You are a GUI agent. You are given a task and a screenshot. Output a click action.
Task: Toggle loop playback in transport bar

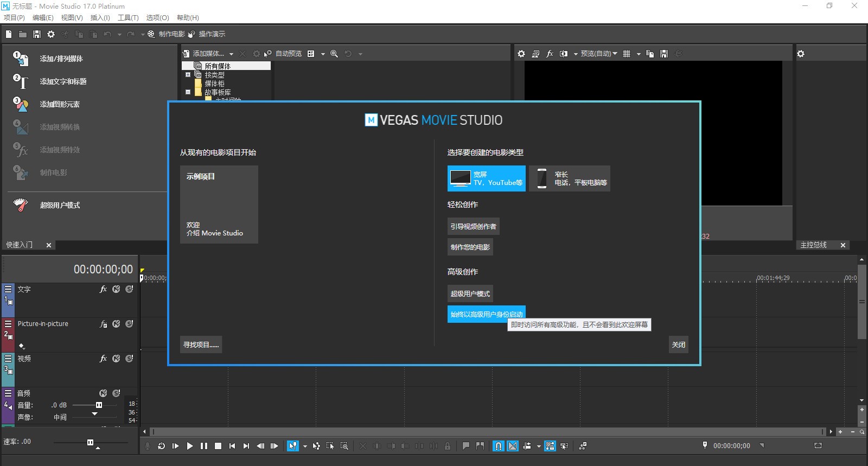click(161, 446)
